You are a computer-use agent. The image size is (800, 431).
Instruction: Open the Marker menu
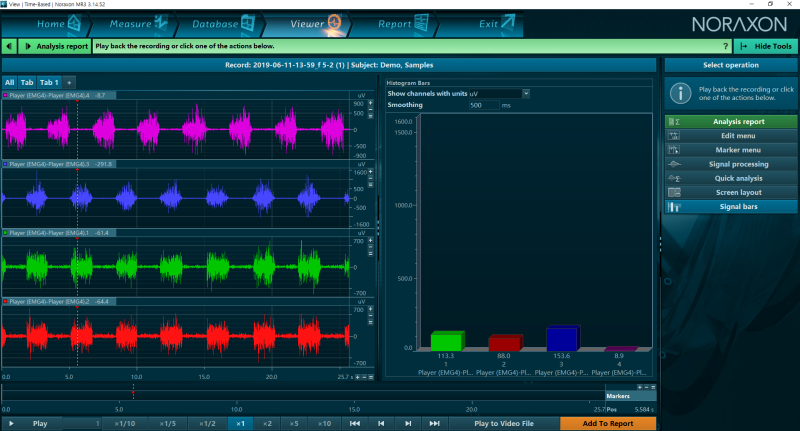click(x=731, y=150)
